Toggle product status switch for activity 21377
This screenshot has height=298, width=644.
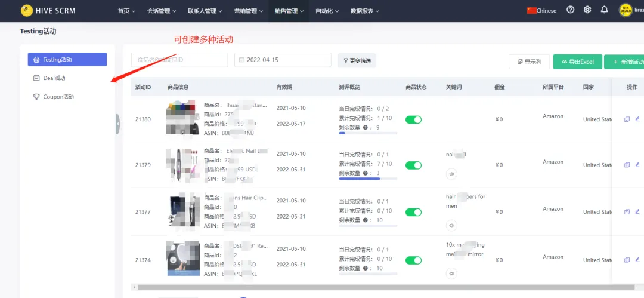click(x=414, y=213)
